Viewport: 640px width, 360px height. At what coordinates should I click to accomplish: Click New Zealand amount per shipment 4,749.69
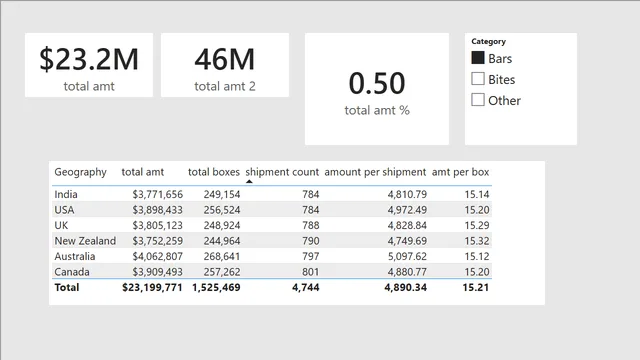[x=407, y=241]
